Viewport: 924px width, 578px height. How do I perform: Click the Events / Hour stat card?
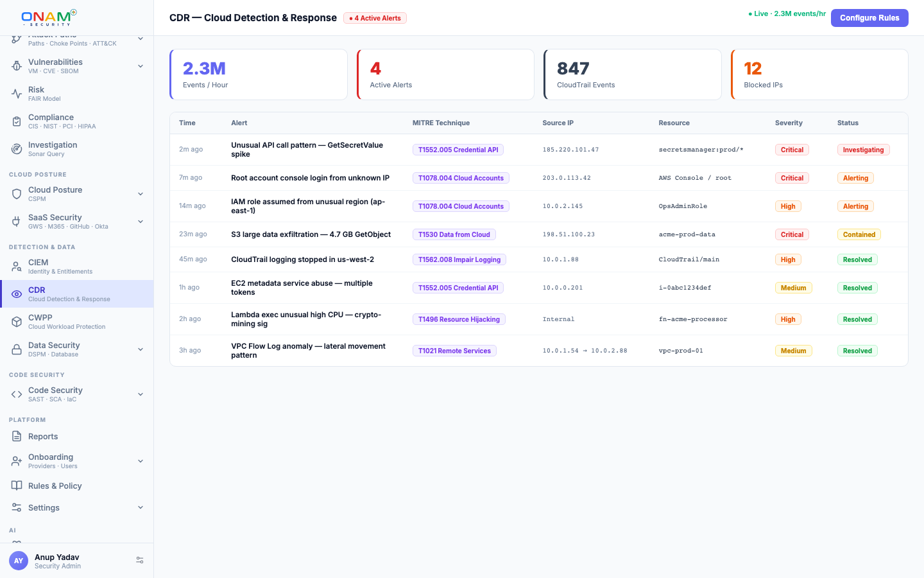click(x=259, y=74)
